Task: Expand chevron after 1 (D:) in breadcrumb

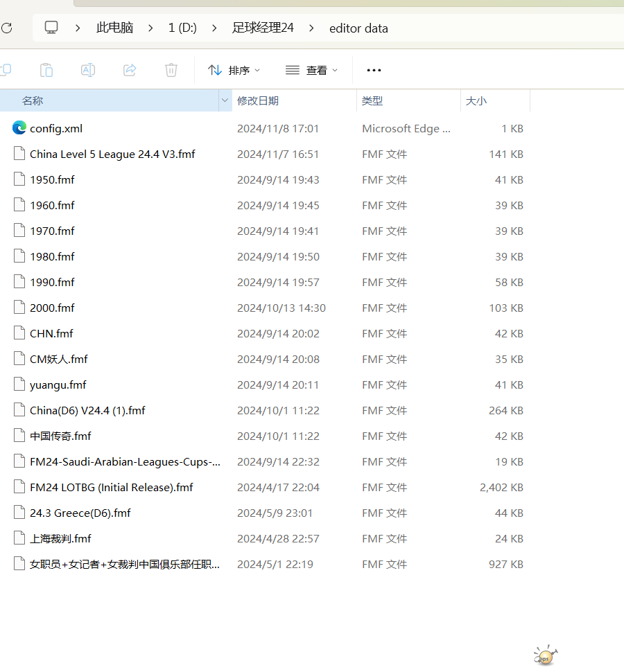Action: point(214,28)
